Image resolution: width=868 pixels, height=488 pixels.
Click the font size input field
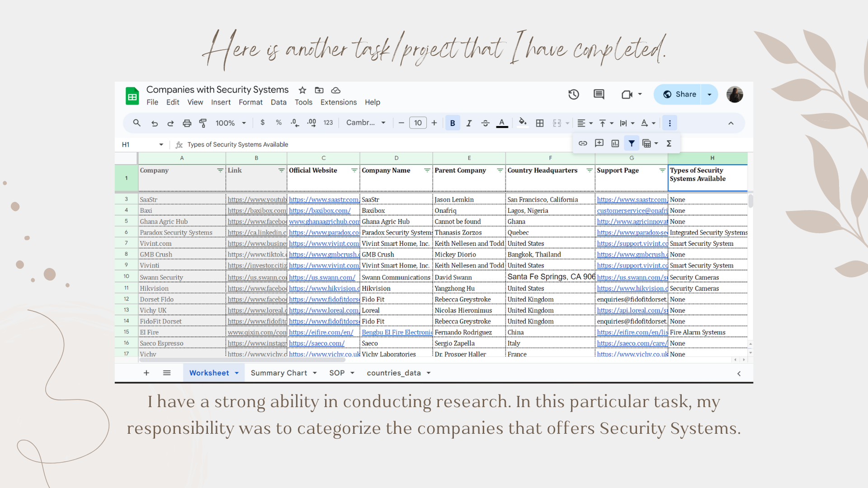point(418,123)
